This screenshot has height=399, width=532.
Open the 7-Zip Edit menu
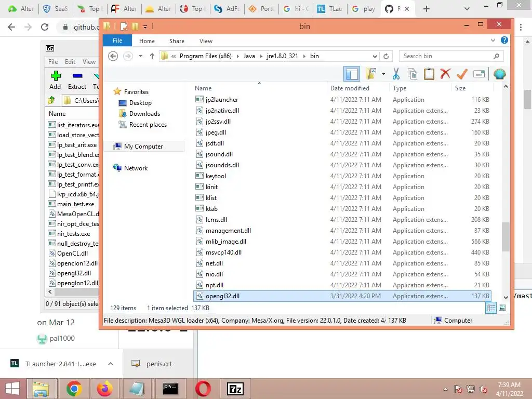(70, 62)
